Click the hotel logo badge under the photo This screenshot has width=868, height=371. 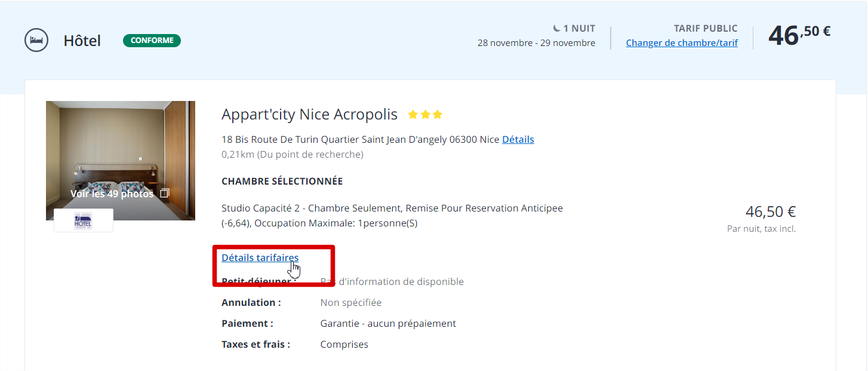click(x=84, y=220)
